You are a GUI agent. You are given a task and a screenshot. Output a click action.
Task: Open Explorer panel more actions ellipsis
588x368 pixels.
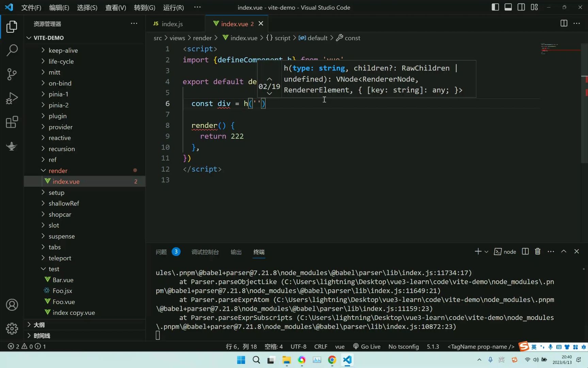[x=134, y=24]
